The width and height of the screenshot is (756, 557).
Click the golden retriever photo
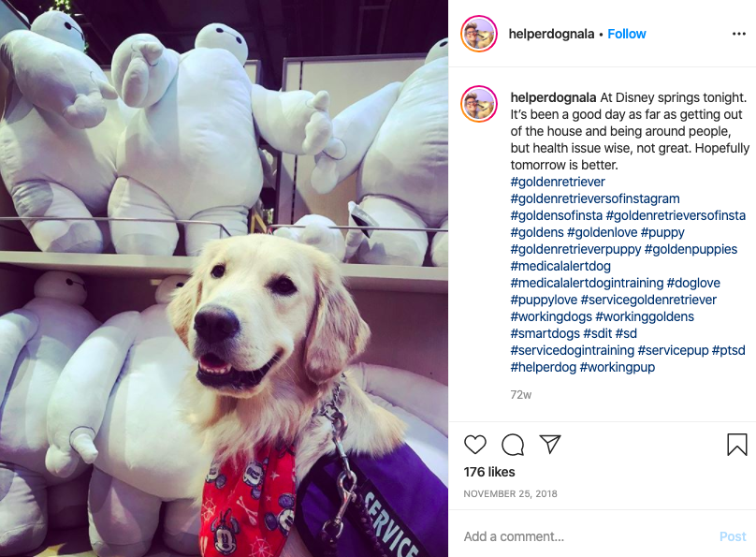[x=224, y=278]
